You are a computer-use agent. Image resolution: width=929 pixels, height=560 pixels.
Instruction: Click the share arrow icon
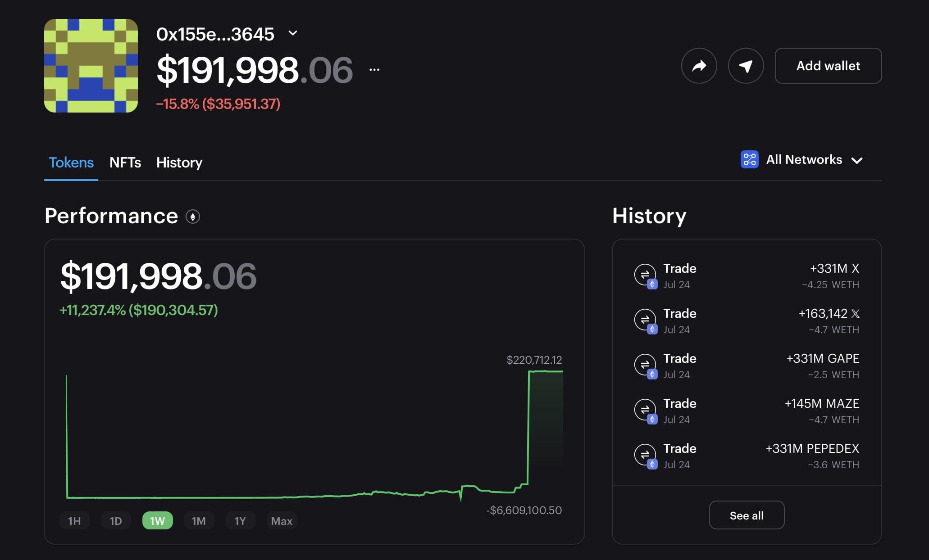(699, 66)
